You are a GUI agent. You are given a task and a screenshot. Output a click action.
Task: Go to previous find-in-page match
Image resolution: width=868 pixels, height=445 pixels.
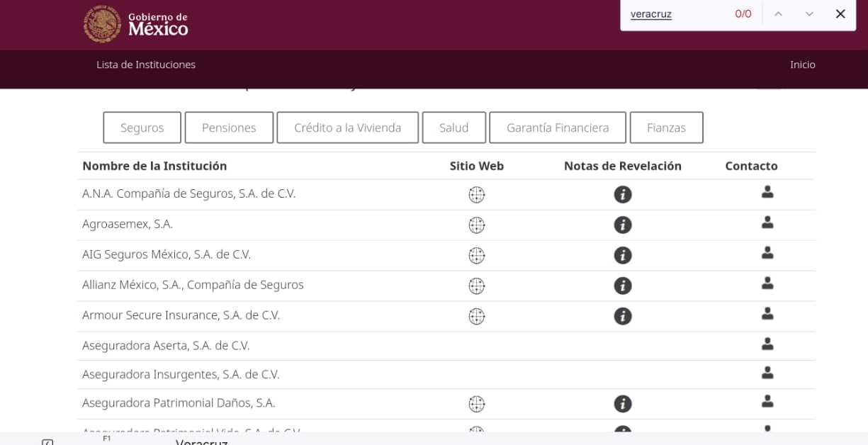tap(778, 14)
